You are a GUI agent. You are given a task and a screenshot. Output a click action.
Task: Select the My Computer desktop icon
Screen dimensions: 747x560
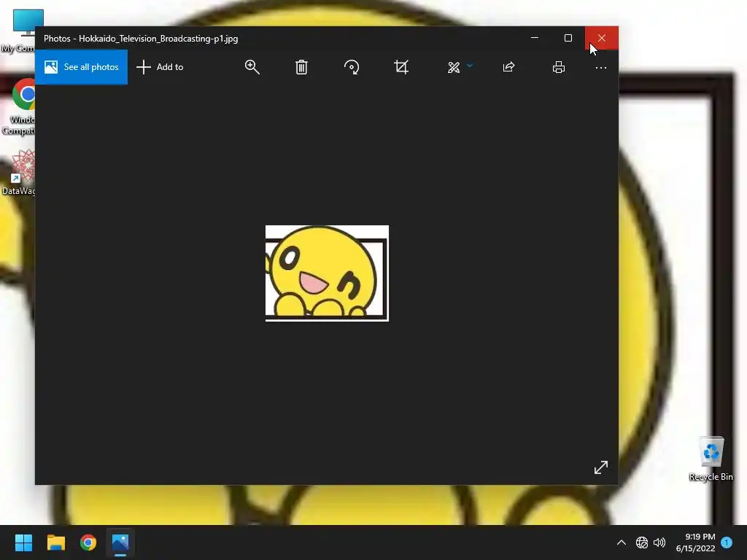tap(19, 31)
